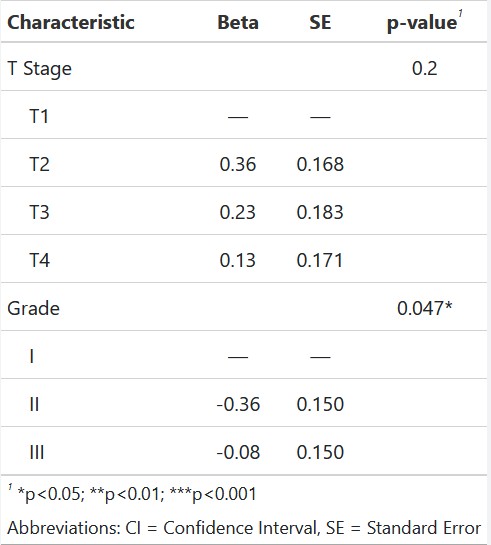
Task: Click the T4 SE value 0.171
Action: pyautogui.click(x=320, y=260)
